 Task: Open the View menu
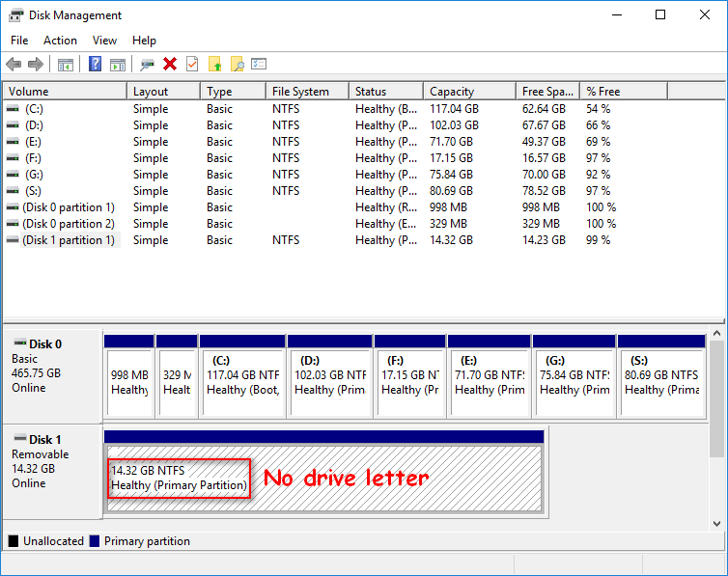pos(104,41)
